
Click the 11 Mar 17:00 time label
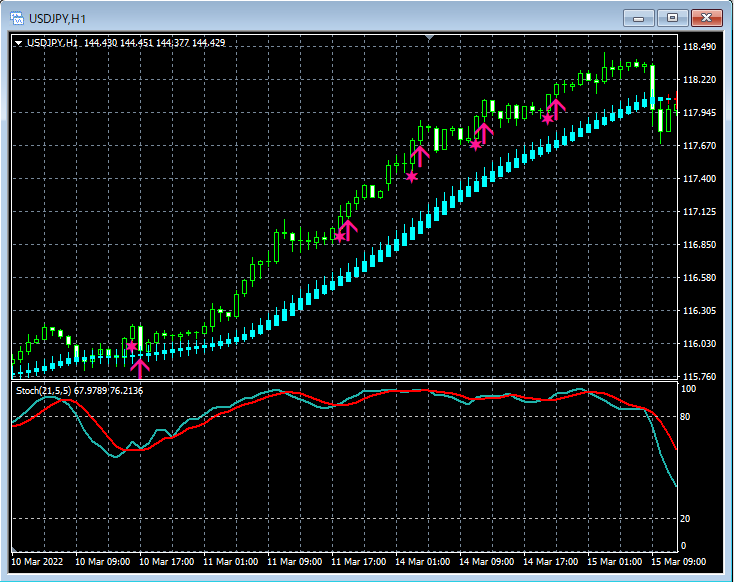(x=359, y=561)
